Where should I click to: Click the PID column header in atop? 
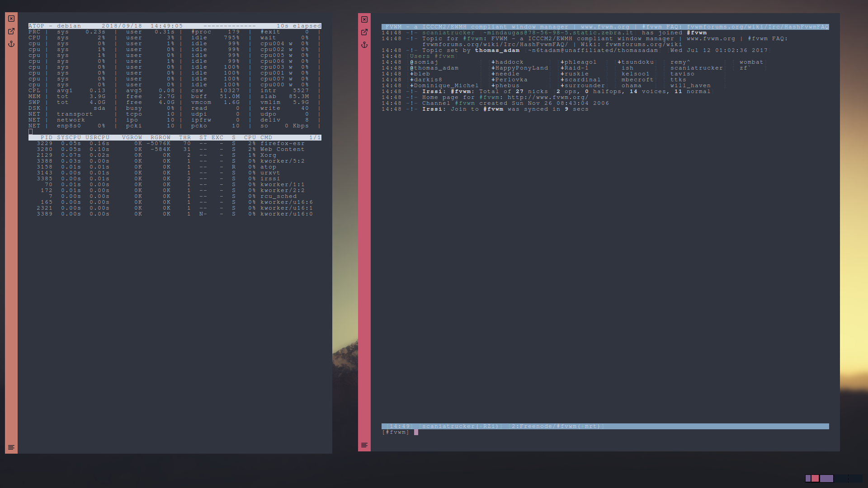click(x=46, y=137)
